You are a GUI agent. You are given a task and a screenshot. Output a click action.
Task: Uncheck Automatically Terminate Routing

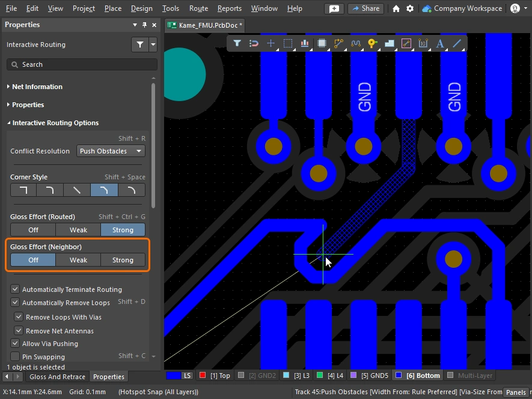pyautogui.click(x=16, y=289)
